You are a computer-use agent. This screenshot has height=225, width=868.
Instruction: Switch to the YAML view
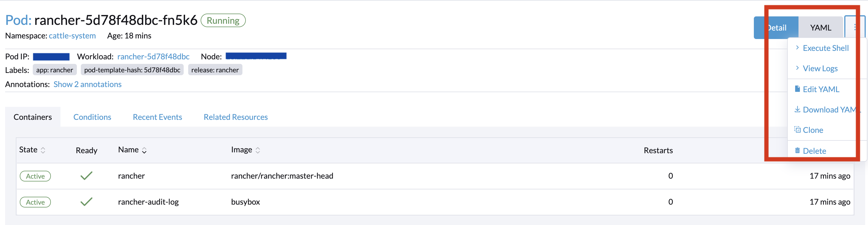pyautogui.click(x=820, y=27)
